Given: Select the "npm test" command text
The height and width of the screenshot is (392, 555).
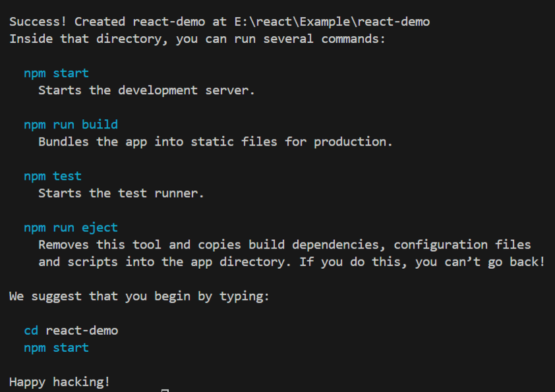Looking at the screenshot, I should [x=53, y=176].
